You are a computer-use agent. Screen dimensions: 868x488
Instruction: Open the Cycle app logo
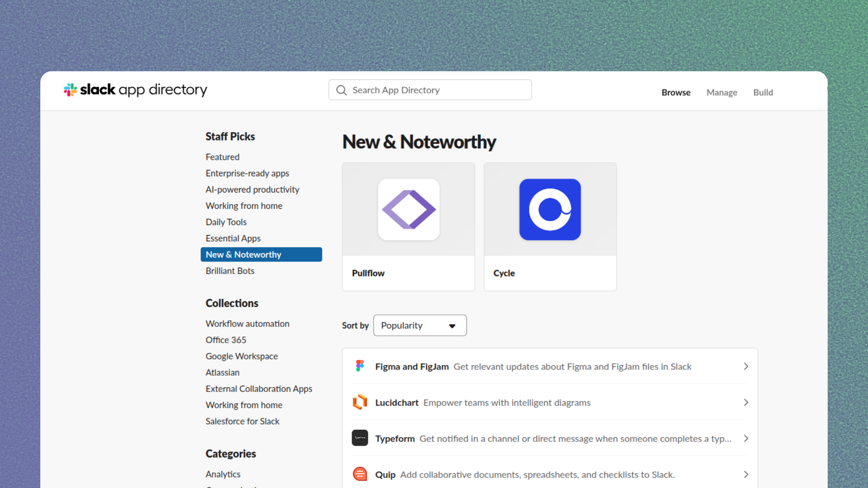(550, 210)
